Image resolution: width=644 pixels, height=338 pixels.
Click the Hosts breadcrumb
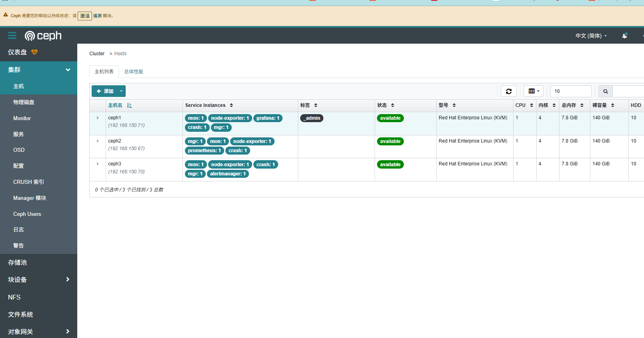point(120,54)
